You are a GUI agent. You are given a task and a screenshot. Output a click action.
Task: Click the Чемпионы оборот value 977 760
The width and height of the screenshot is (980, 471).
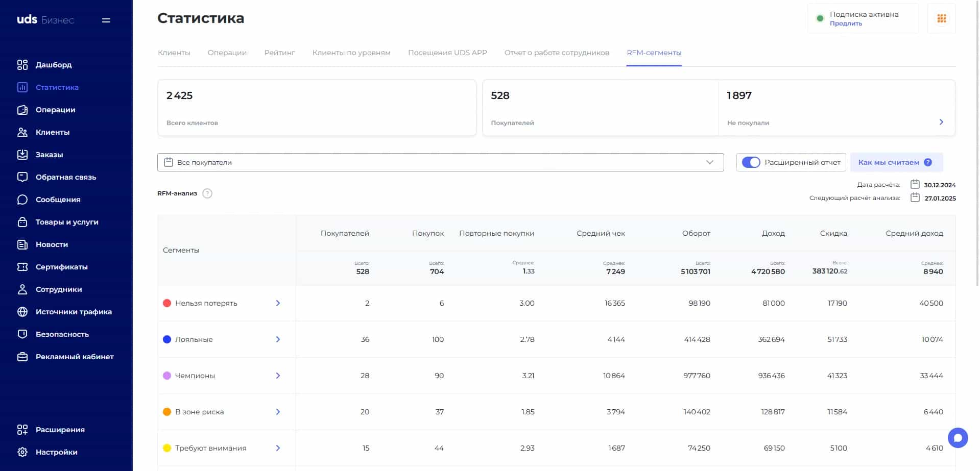tap(697, 376)
